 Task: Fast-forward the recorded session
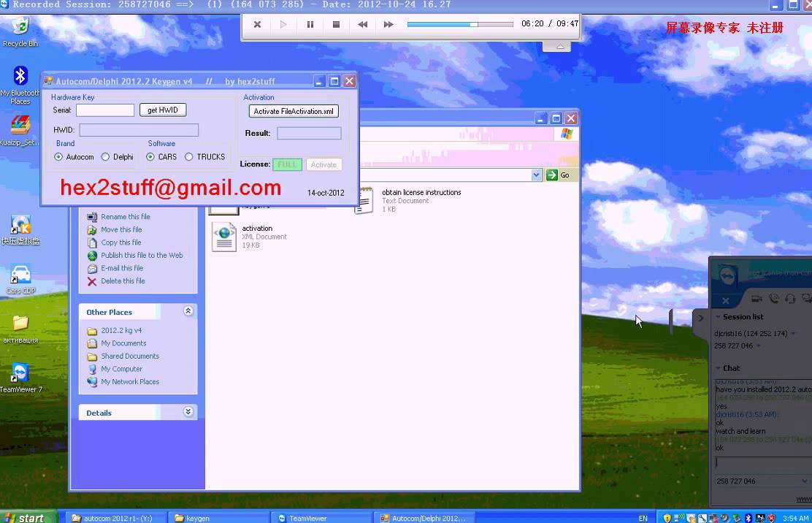388,24
